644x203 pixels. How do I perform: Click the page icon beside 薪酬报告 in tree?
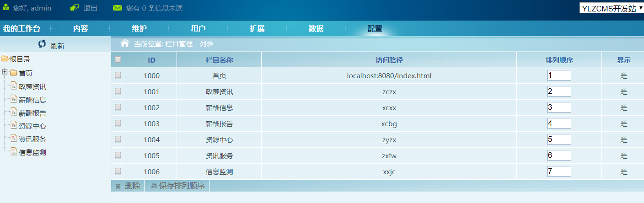click(14, 112)
